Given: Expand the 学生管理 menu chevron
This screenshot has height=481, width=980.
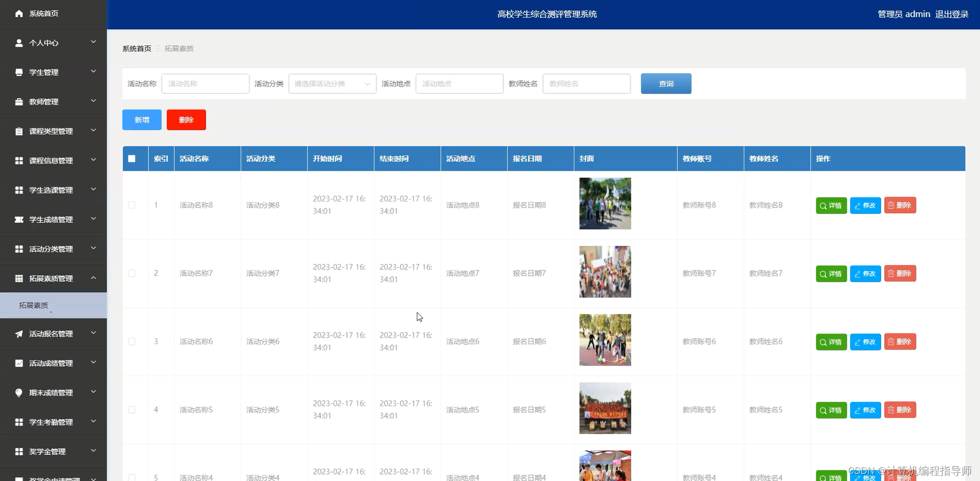Looking at the screenshot, I should 94,71.
